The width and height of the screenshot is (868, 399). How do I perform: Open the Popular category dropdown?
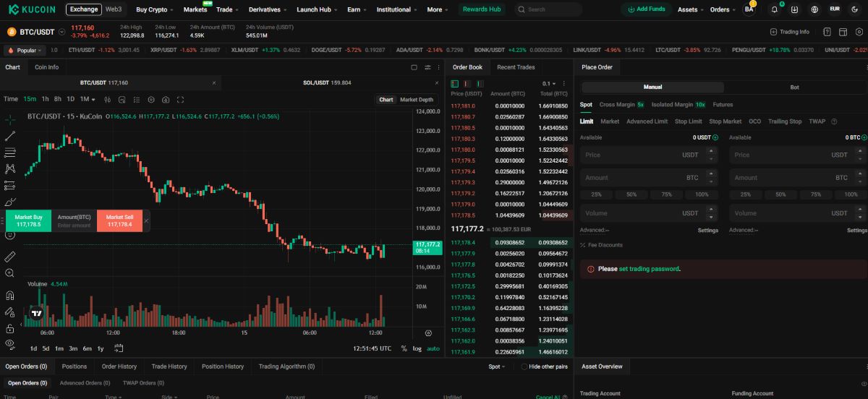pos(24,50)
